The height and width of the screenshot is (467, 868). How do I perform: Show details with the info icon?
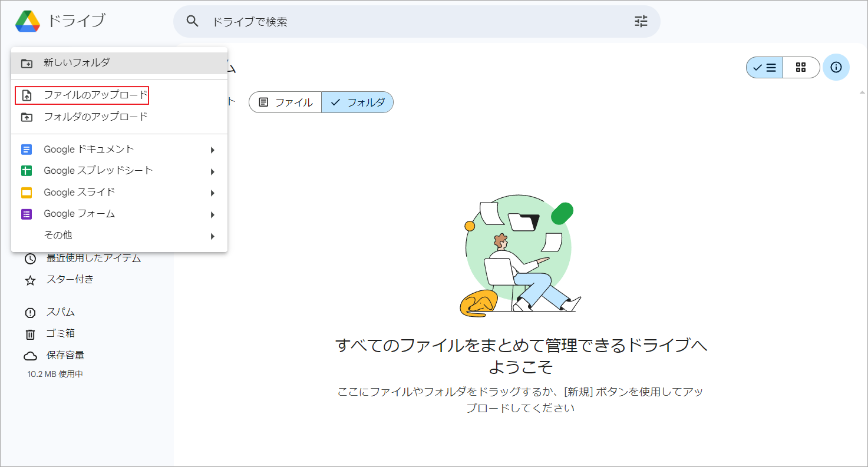click(836, 67)
